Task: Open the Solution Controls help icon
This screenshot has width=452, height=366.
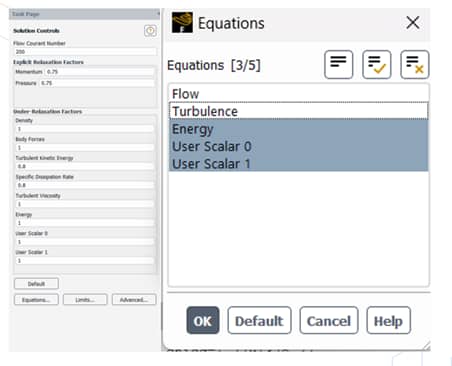Action: (150, 31)
